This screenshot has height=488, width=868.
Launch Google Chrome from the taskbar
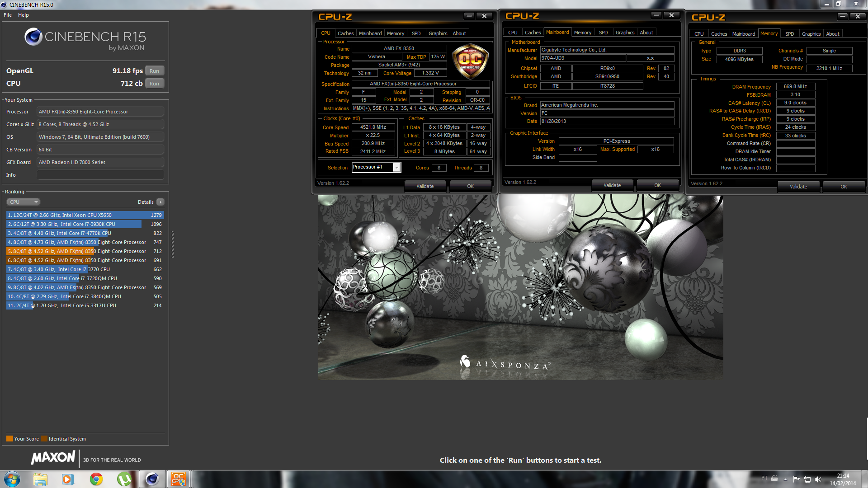96,479
